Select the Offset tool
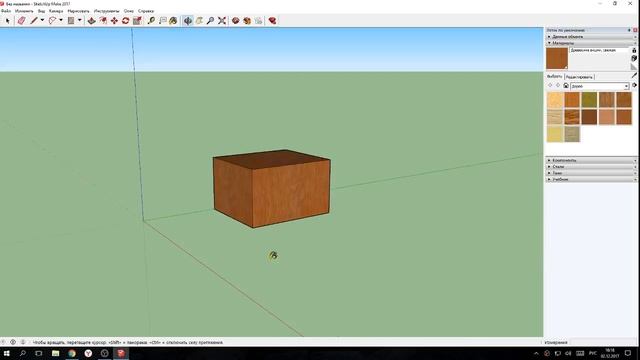Screen dimensions: 640x360 (103, 20)
